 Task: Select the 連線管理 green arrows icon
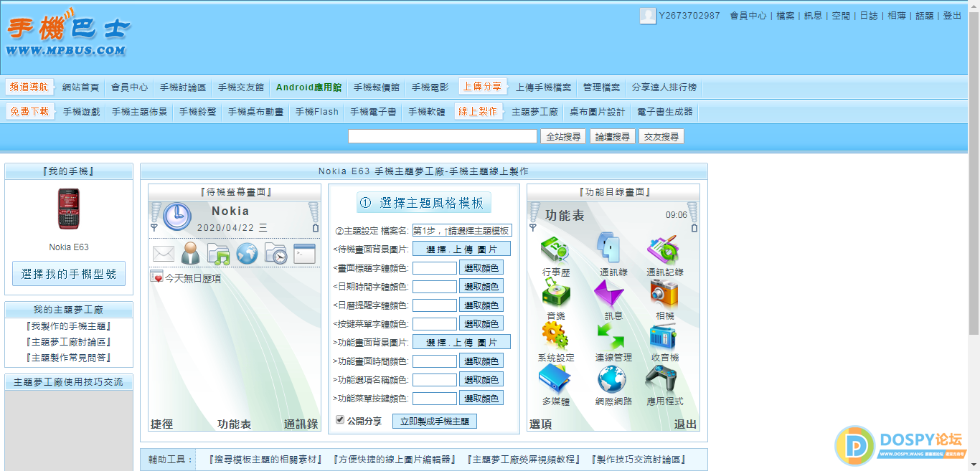pos(611,336)
